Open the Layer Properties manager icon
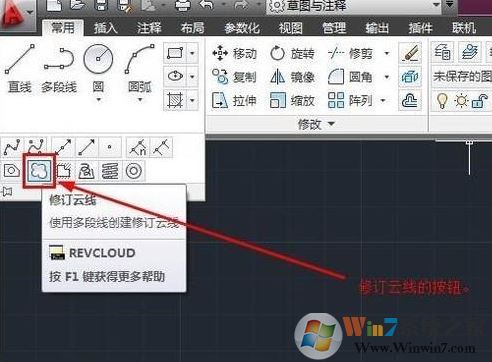 (x=443, y=52)
